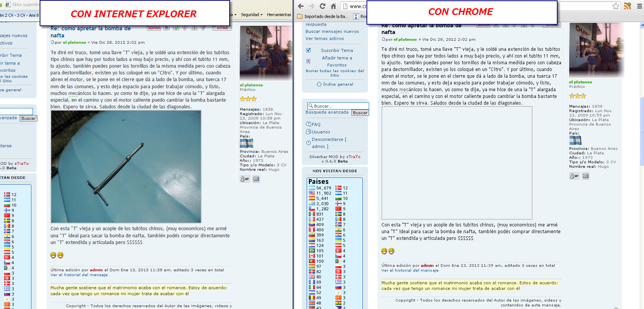
Task: Toggle the Suscribir Tema checkbox icon
Action: pos(309,50)
